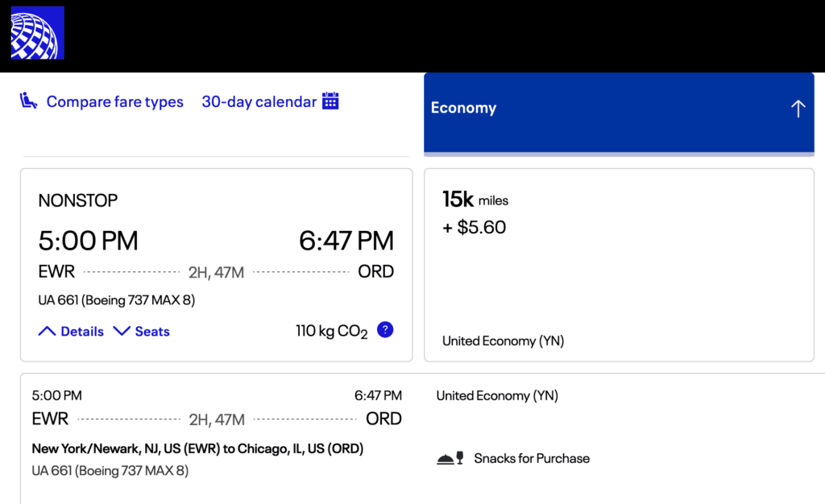Open the 30-day calendar link

(x=259, y=102)
